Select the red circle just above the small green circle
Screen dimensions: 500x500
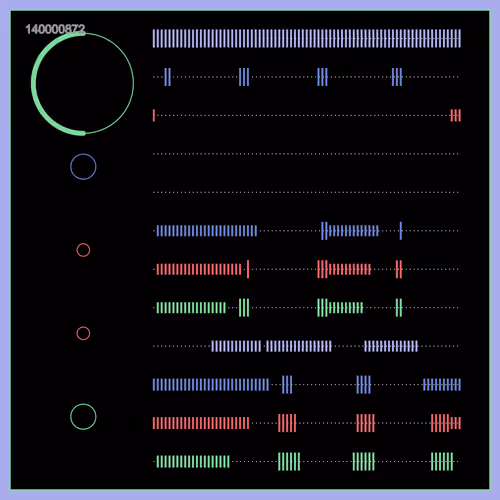click(x=83, y=333)
